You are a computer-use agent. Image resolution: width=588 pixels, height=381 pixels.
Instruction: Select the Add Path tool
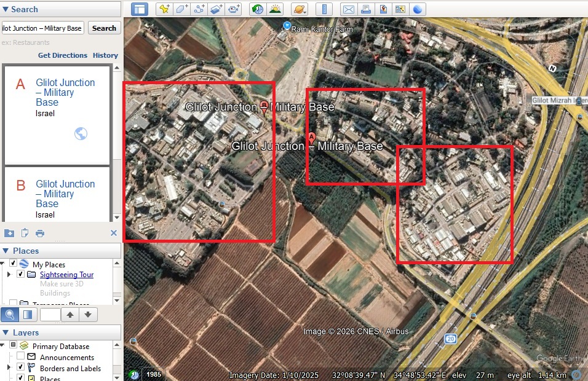tap(199, 9)
